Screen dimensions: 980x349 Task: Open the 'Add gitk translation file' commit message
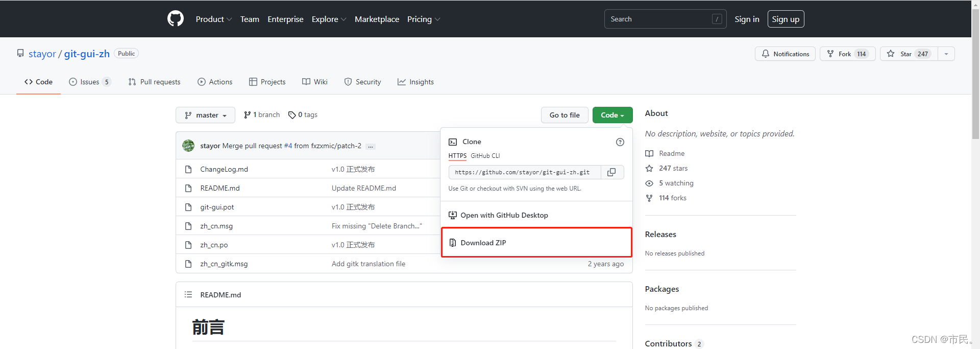[369, 264]
